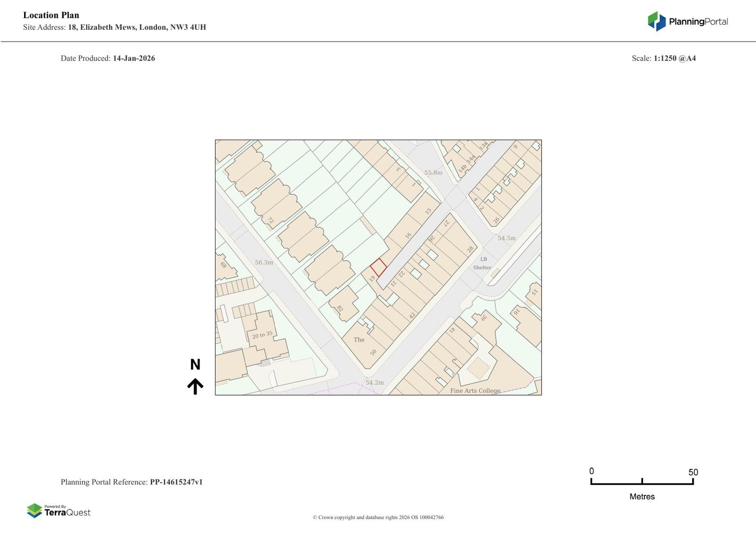This screenshot has height=535, width=756.
Task: Select the site address text
Action: pos(114,27)
